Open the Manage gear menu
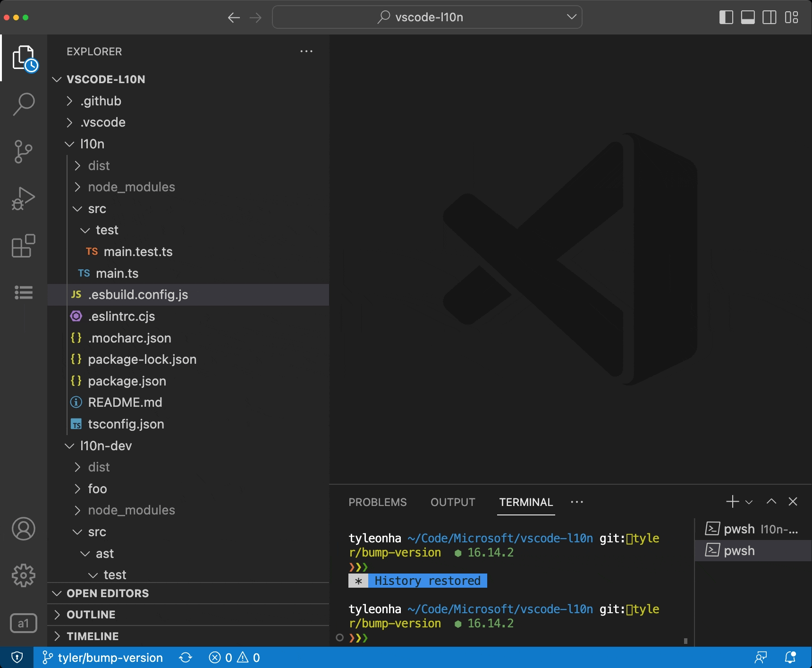This screenshot has height=668, width=812. point(24,575)
